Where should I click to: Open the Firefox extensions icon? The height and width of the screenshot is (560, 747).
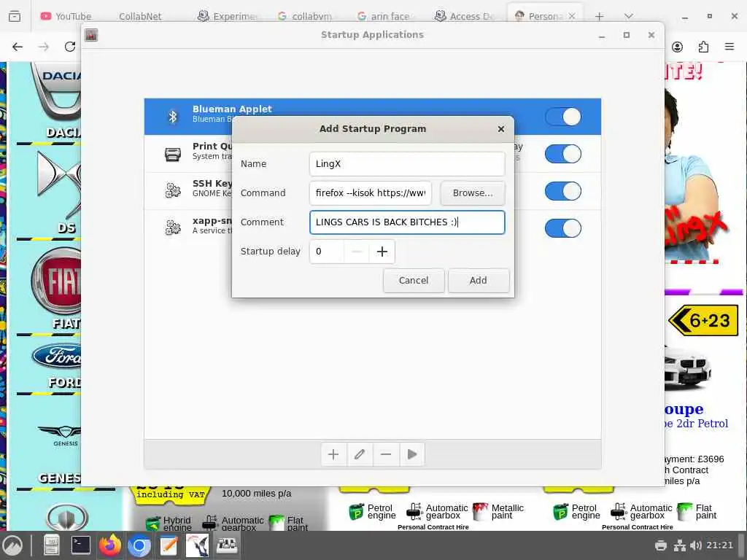tap(703, 47)
